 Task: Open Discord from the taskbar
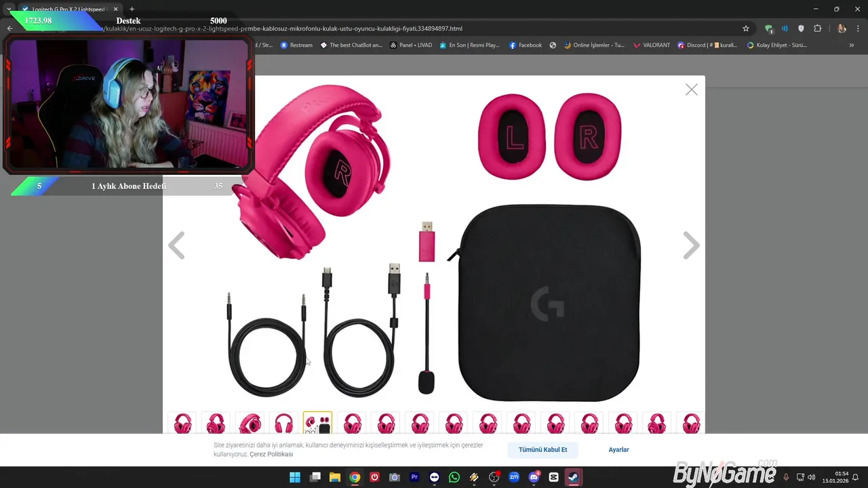click(x=534, y=477)
